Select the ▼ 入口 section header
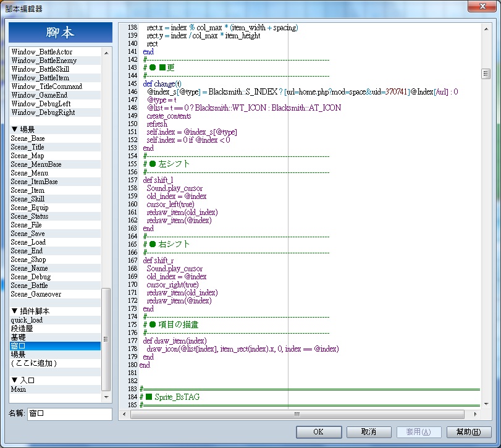 coord(55,381)
